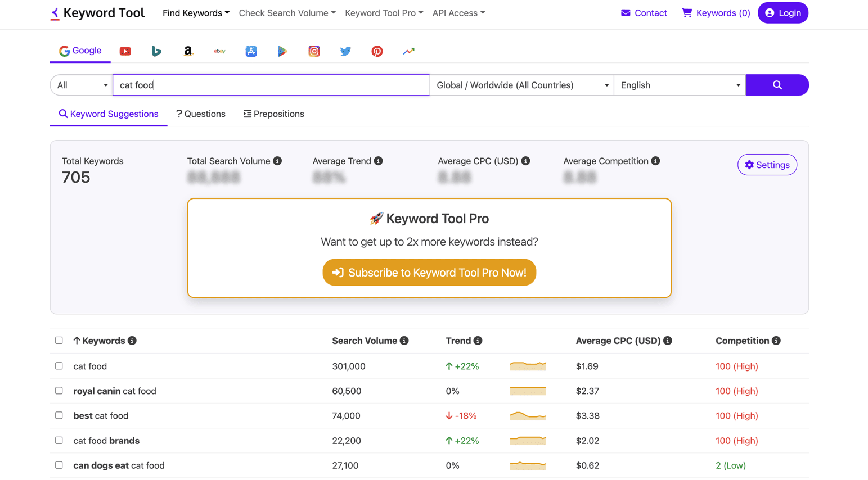Image resolution: width=868 pixels, height=480 pixels.
Task: Expand the API Access menu
Action: pos(458,13)
